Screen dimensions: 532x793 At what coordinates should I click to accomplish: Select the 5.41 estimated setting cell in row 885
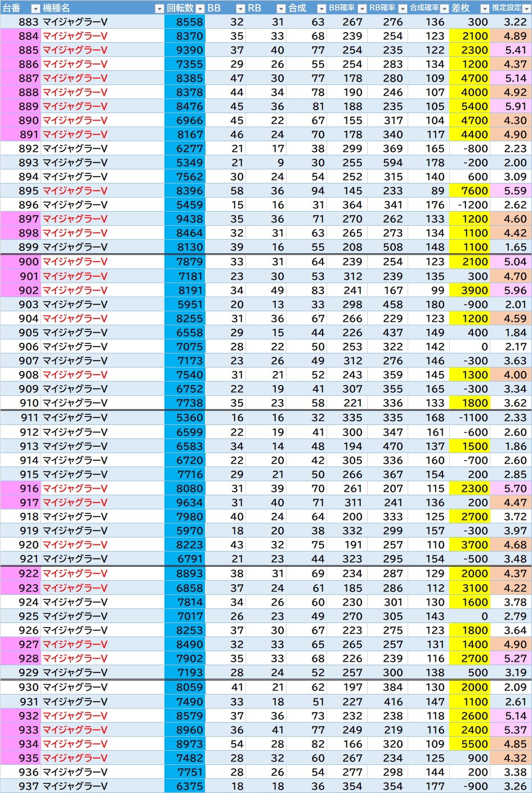click(x=511, y=50)
